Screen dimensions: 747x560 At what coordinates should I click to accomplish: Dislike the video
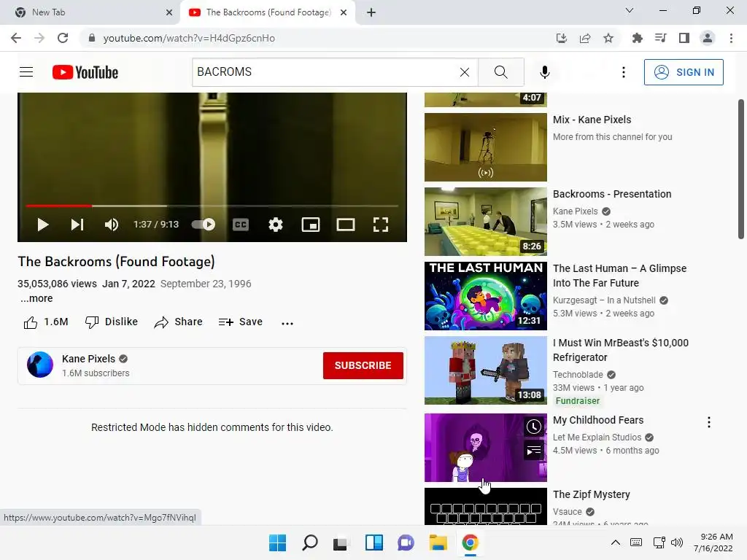click(111, 322)
